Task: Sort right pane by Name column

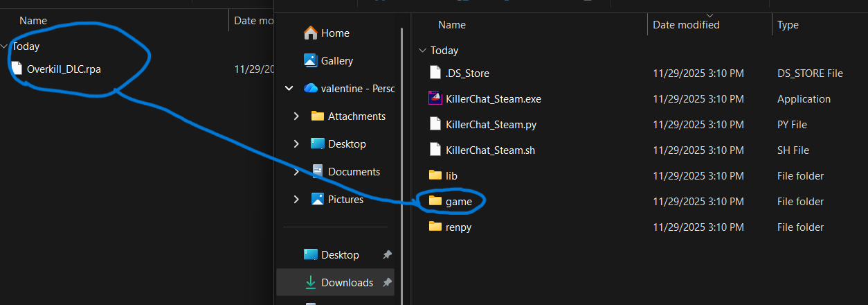Action: point(452,25)
